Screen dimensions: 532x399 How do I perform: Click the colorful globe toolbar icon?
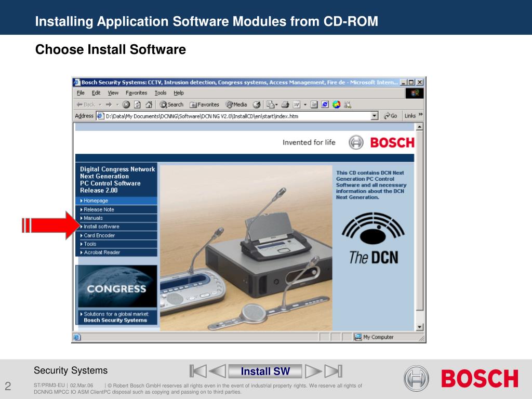pos(336,104)
